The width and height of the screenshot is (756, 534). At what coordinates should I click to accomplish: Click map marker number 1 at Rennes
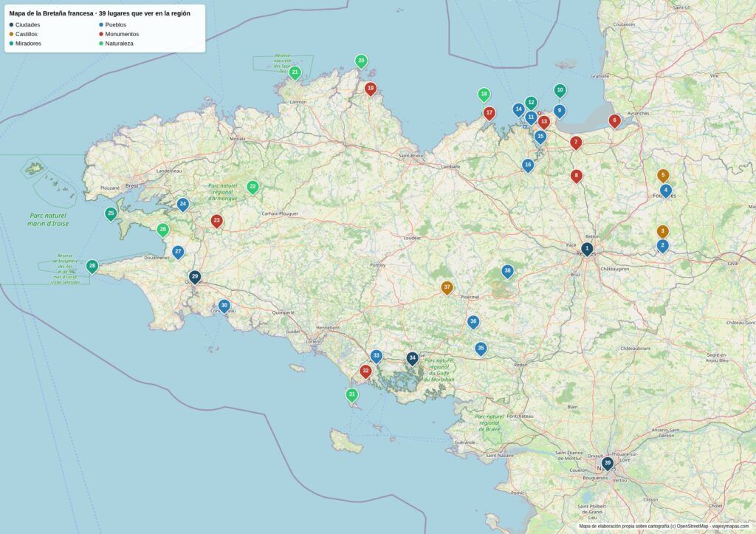[587, 250]
